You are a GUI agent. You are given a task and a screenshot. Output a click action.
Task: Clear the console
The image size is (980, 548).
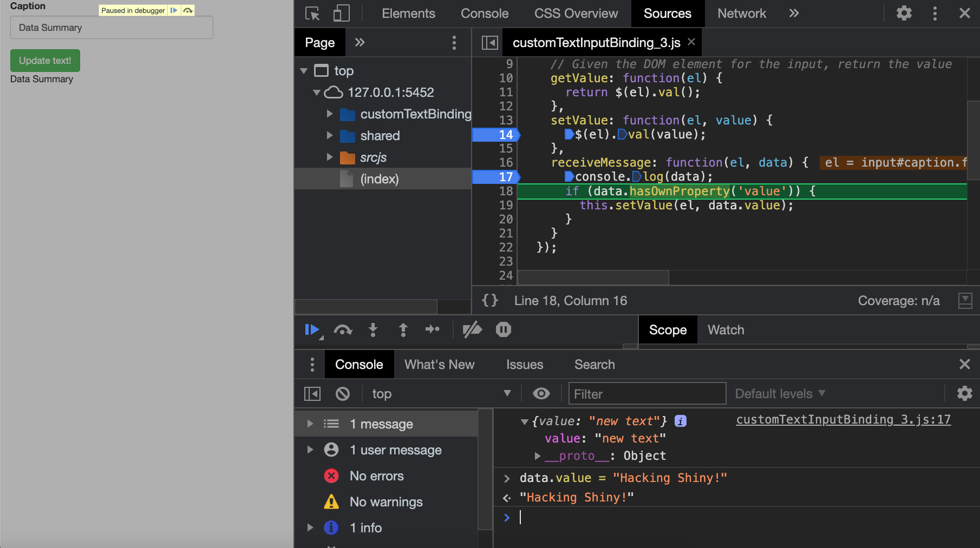[x=343, y=394]
